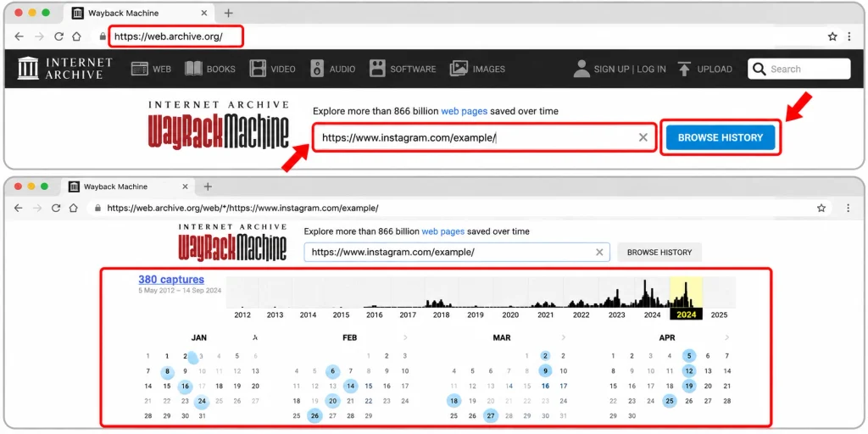The height and width of the screenshot is (434, 868).
Task: Reload the page in the bottom browser window
Action: pos(55,209)
